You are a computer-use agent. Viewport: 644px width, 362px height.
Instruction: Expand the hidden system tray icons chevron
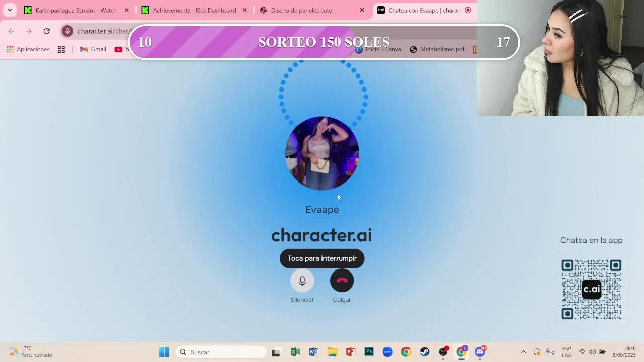(523, 352)
